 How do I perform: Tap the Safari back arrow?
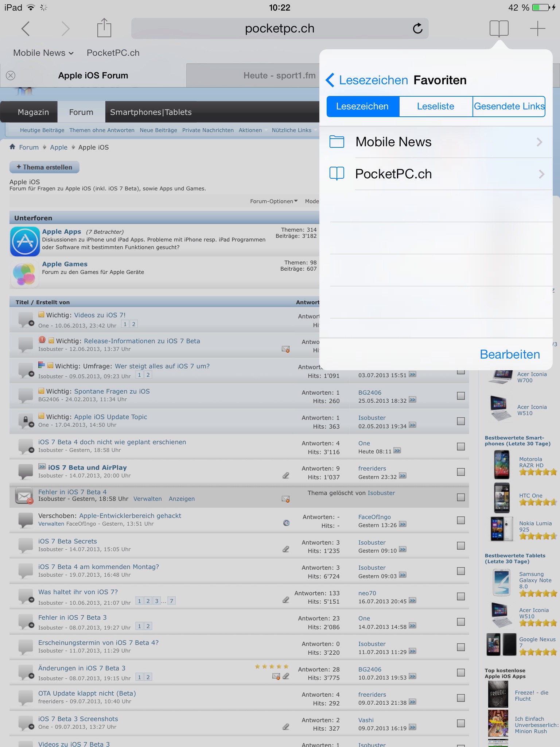pos(25,28)
